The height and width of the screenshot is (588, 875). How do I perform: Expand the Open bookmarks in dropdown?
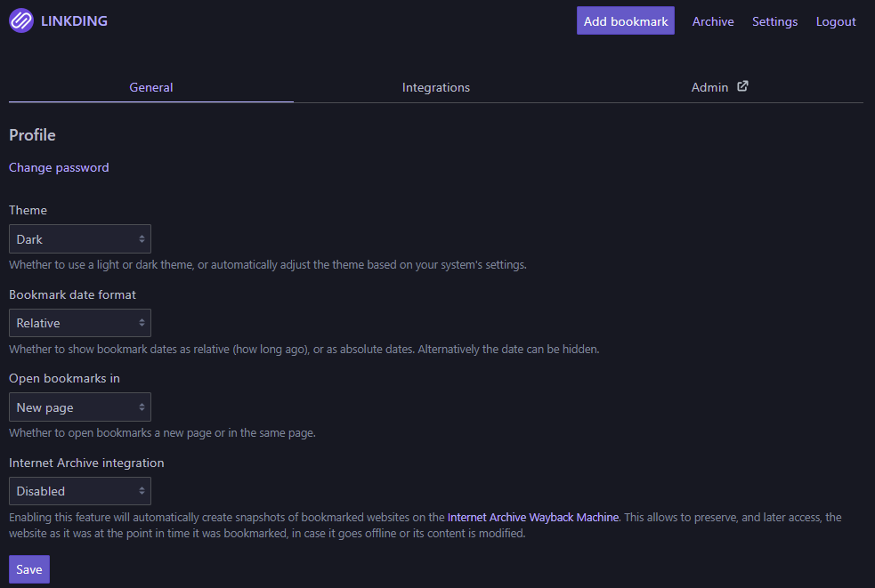pos(80,407)
